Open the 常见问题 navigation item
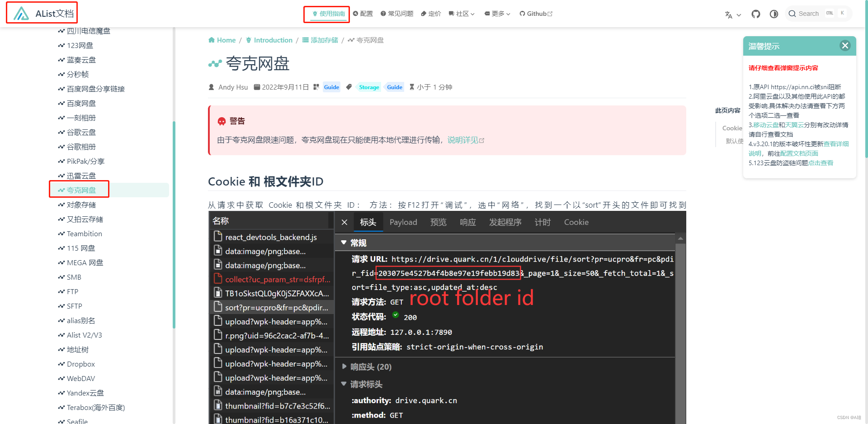The height and width of the screenshot is (424, 868). pyautogui.click(x=397, y=14)
